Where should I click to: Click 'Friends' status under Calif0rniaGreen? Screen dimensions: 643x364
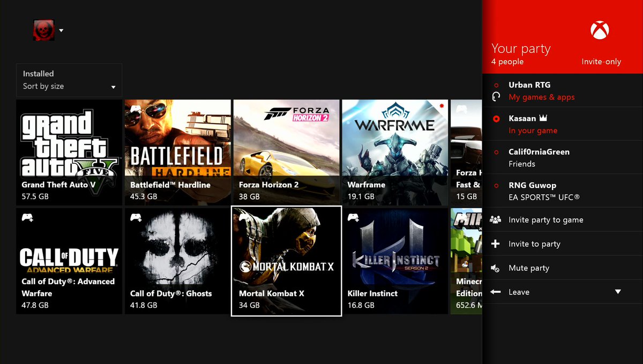pos(522,164)
